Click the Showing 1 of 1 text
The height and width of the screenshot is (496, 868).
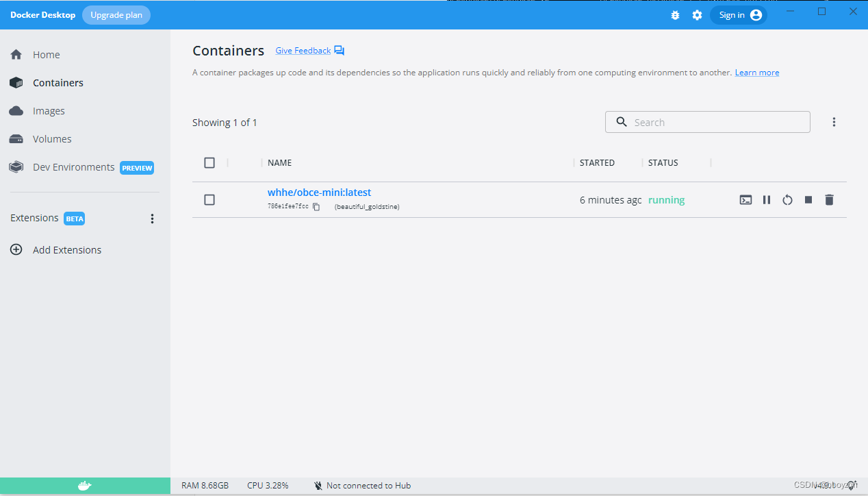[225, 123]
